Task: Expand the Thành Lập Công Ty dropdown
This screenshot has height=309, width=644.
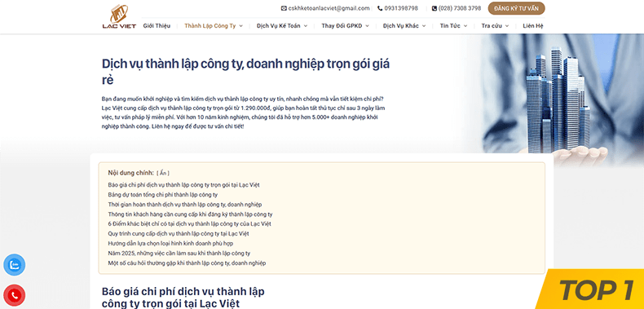Action: pyautogui.click(x=214, y=25)
